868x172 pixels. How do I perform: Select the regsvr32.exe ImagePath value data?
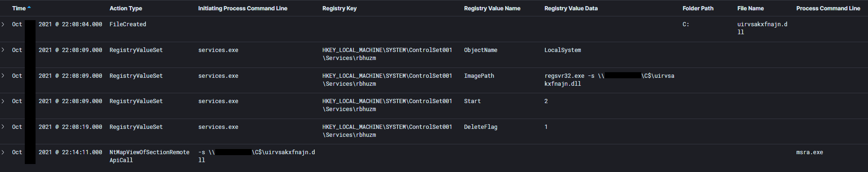pos(609,80)
